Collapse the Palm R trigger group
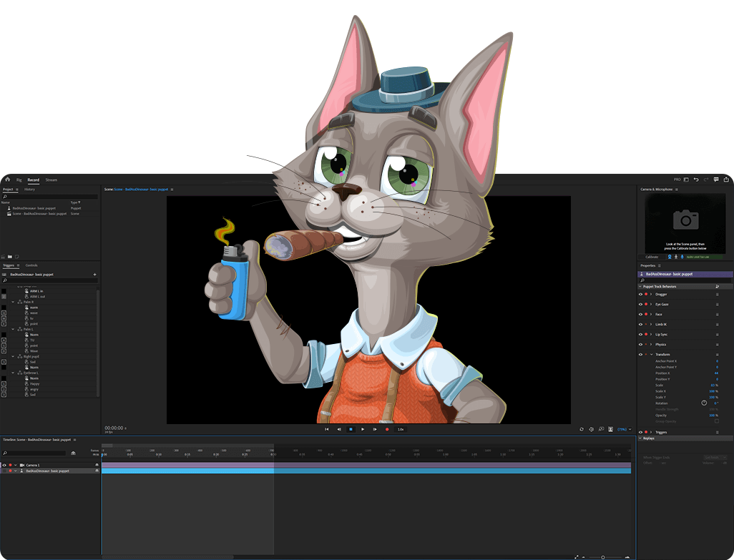This screenshot has height=560, width=734. 13,302
